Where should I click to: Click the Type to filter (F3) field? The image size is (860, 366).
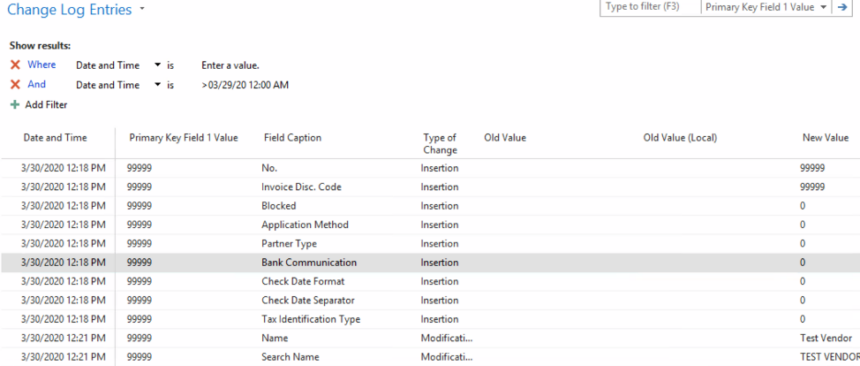pos(650,8)
